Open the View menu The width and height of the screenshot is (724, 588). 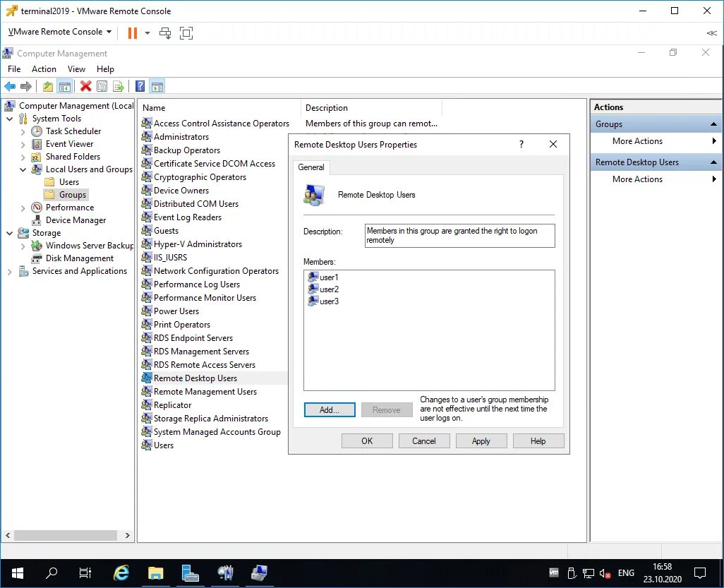76,68
